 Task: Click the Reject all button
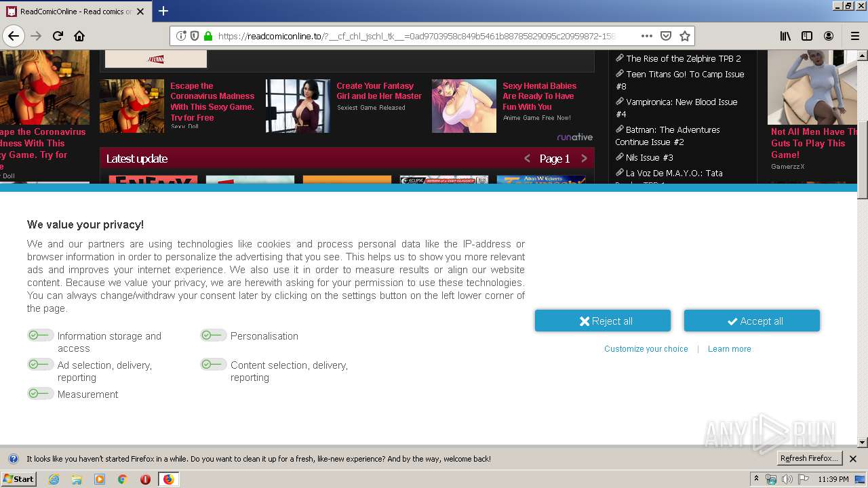click(603, 321)
